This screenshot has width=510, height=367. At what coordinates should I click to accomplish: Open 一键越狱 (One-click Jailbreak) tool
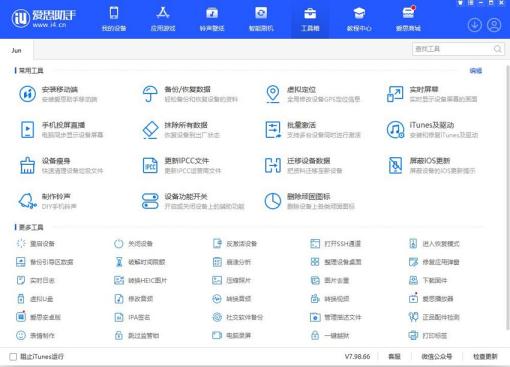coord(330,335)
